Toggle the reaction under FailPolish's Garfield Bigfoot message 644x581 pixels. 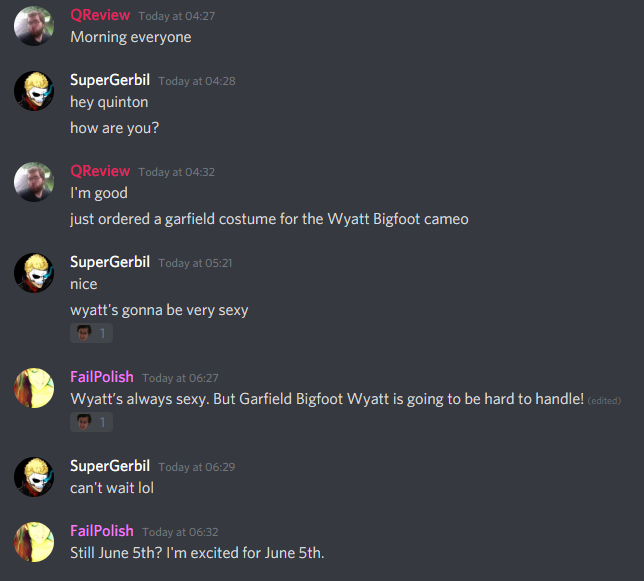click(x=91, y=422)
